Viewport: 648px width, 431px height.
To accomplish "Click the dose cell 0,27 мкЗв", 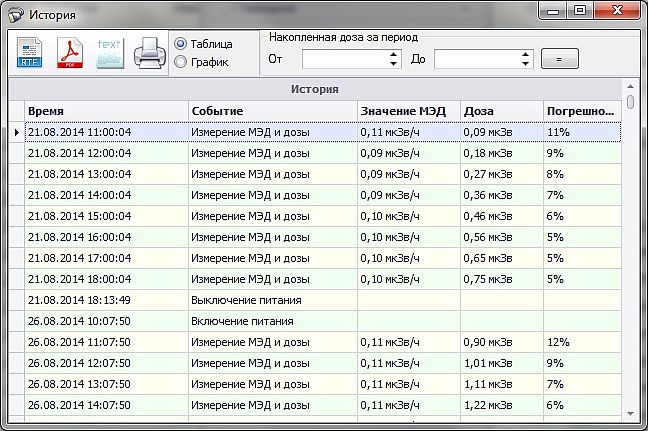I will click(x=502, y=174).
